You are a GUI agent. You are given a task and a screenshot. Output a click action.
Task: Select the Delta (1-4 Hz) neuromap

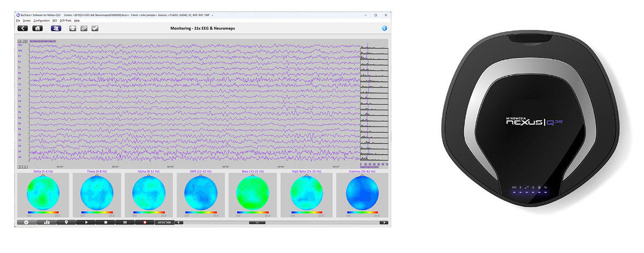[43, 193]
